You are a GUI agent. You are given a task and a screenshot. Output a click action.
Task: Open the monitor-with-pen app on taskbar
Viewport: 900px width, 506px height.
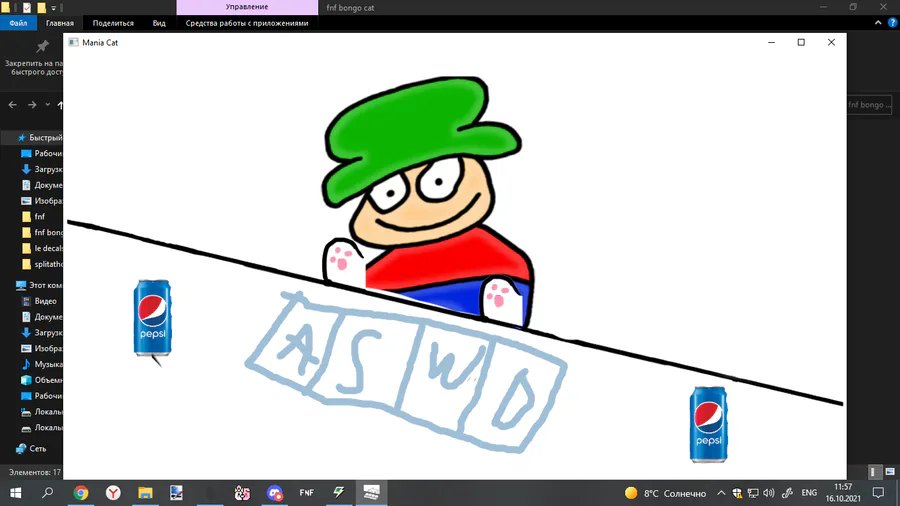177,493
